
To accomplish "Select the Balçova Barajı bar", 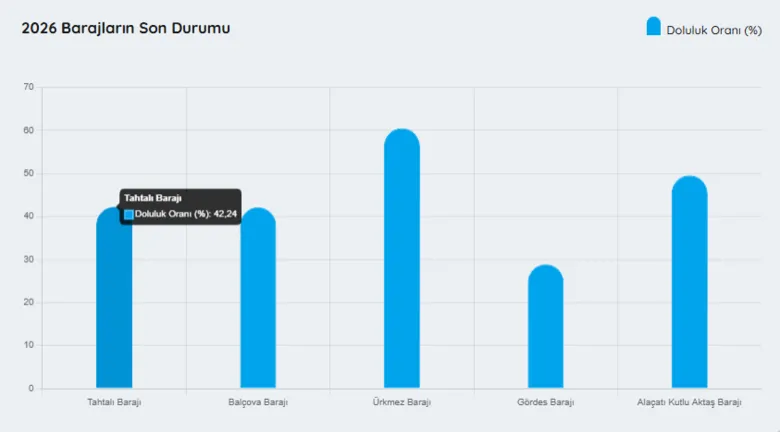I will tap(258, 299).
